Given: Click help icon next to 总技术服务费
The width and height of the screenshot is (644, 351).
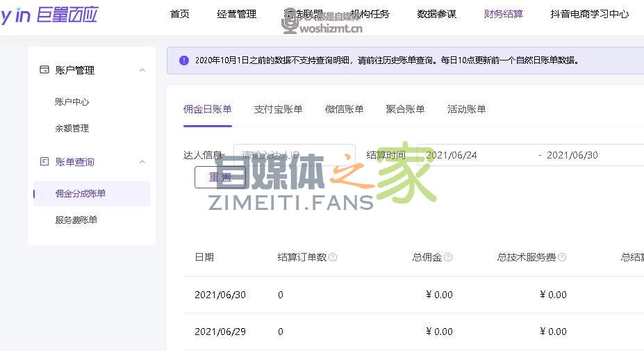Looking at the screenshot, I should [562, 257].
